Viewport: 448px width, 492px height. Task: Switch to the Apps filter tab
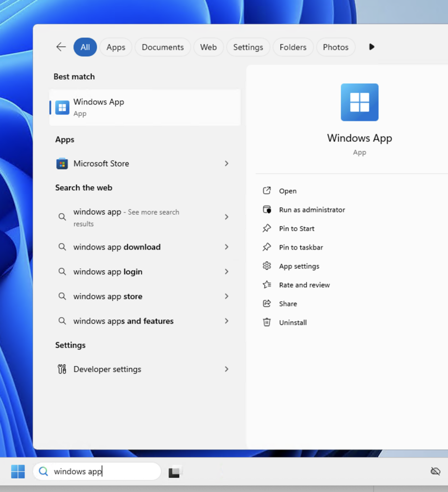(116, 47)
